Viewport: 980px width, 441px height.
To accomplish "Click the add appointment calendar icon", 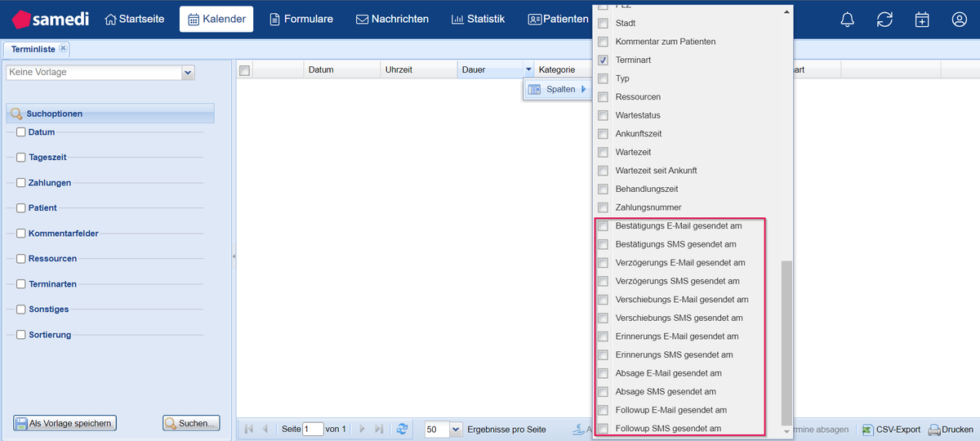I will coord(922,20).
